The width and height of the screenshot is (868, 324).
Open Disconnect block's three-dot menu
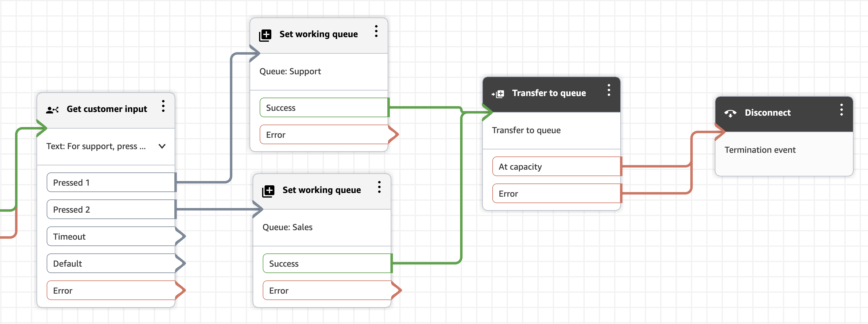point(841,110)
